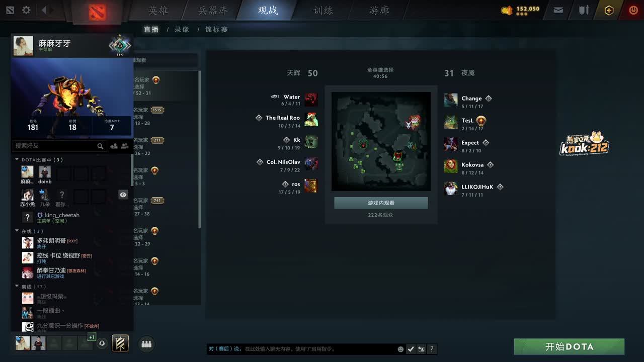Click the 游戏内观看 button
This screenshot has width=644, height=362.
tap(381, 203)
